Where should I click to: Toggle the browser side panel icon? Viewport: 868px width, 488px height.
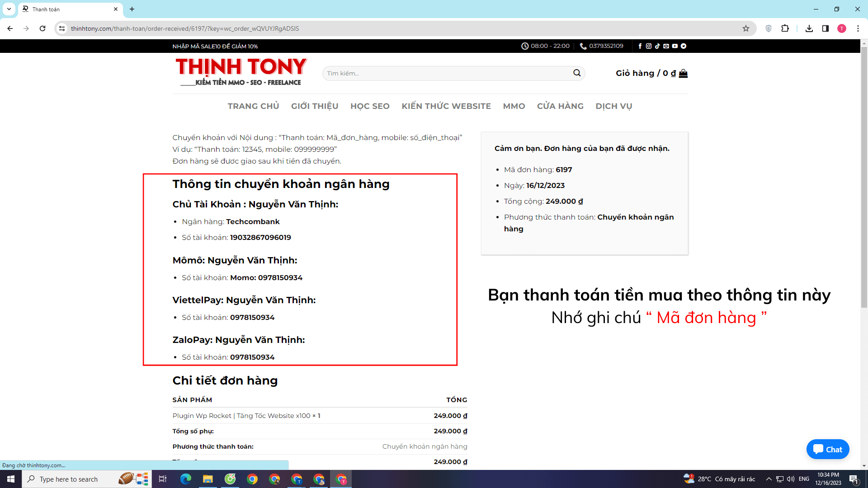(825, 28)
